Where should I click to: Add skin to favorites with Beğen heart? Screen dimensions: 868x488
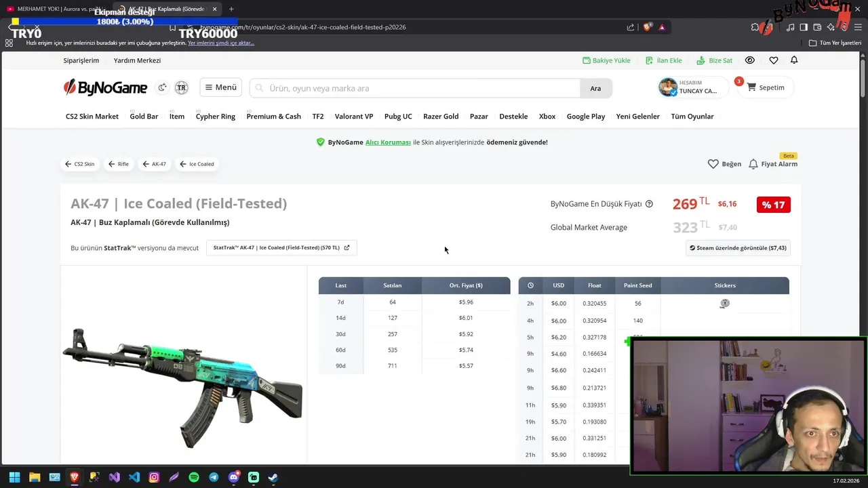[x=724, y=164]
